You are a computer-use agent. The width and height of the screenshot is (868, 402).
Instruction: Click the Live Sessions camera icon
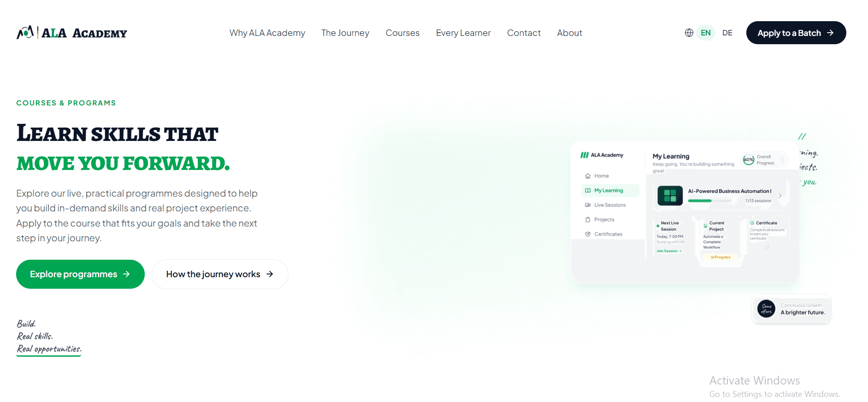(588, 205)
